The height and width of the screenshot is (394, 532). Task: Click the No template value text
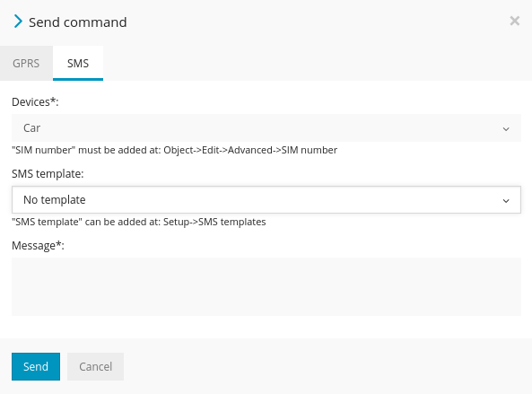[x=55, y=200]
